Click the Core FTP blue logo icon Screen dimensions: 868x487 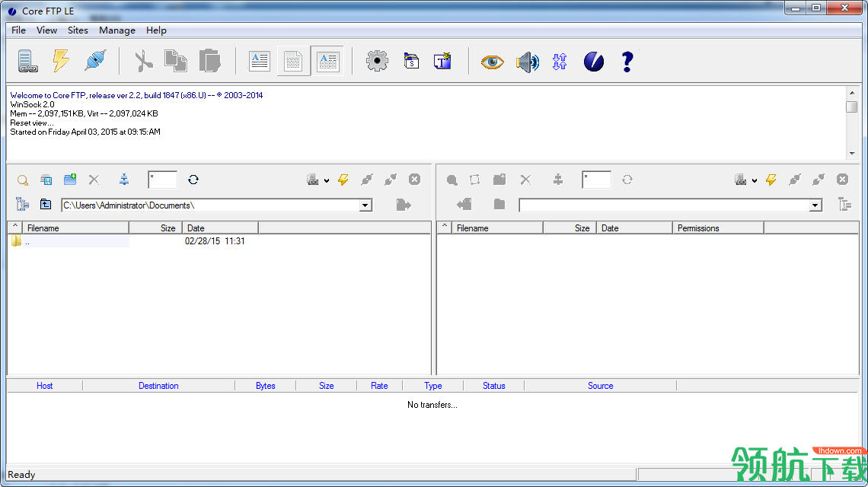pos(593,62)
